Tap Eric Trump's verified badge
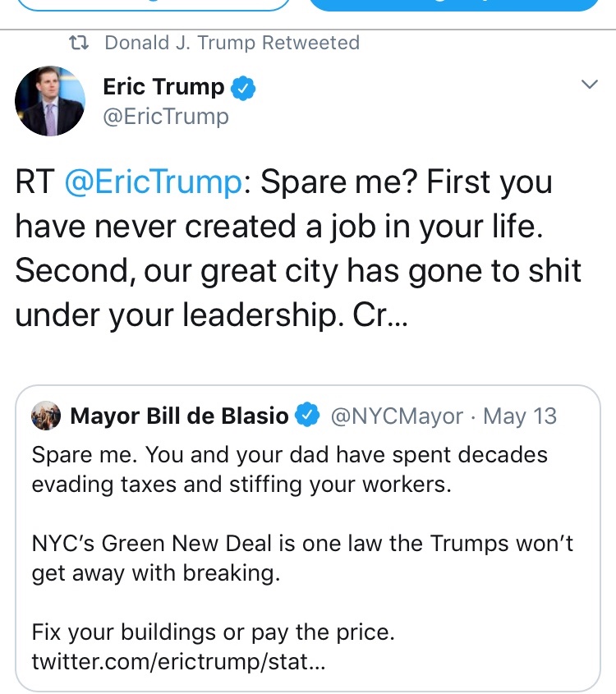This screenshot has height=694, width=616. [x=243, y=88]
